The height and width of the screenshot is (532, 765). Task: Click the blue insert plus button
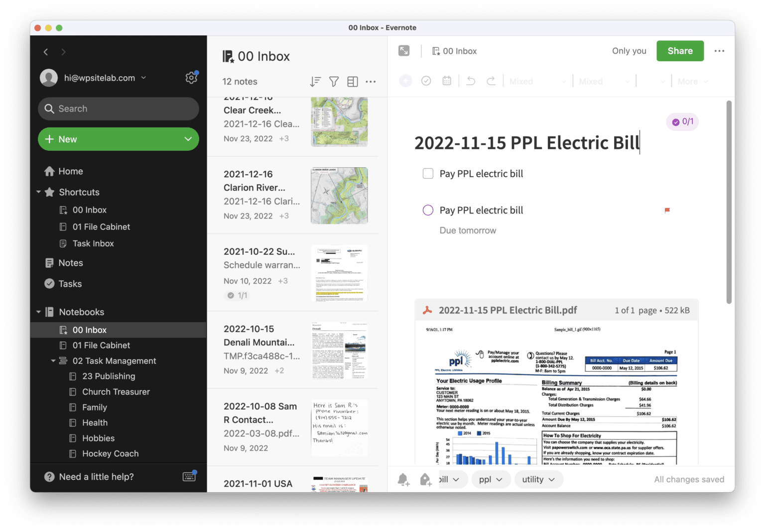[x=406, y=81]
